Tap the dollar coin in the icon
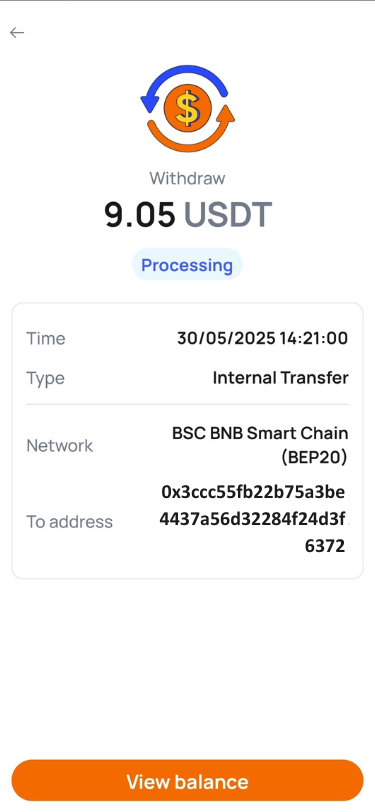The image size is (375, 812). click(188, 108)
